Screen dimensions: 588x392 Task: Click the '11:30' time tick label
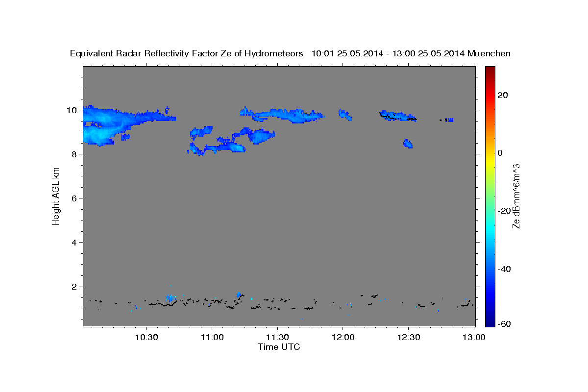pos(278,337)
